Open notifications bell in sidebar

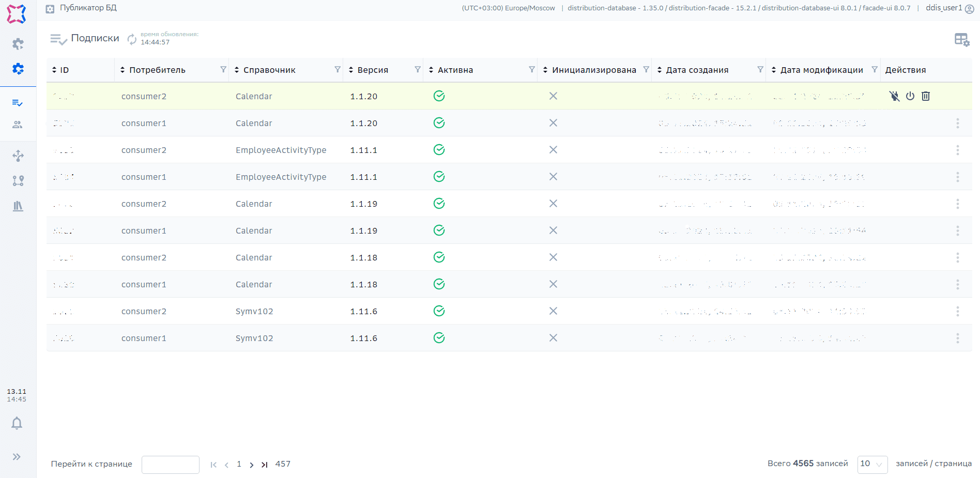click(x=17, y=423)
